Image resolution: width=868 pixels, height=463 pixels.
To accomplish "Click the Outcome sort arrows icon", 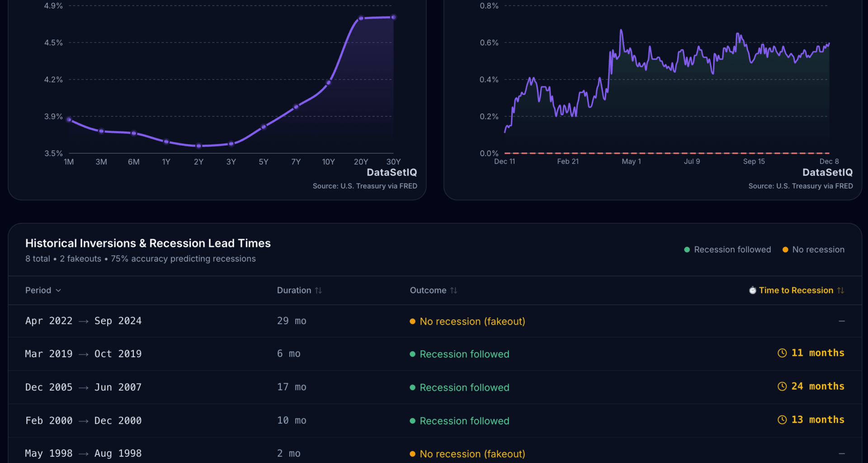I will (453, 290).
